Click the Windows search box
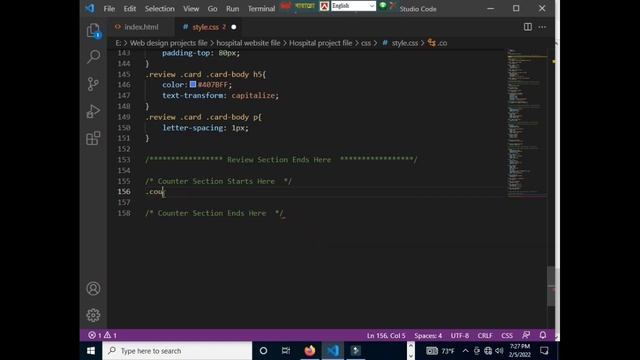 [x=177, y=351]
